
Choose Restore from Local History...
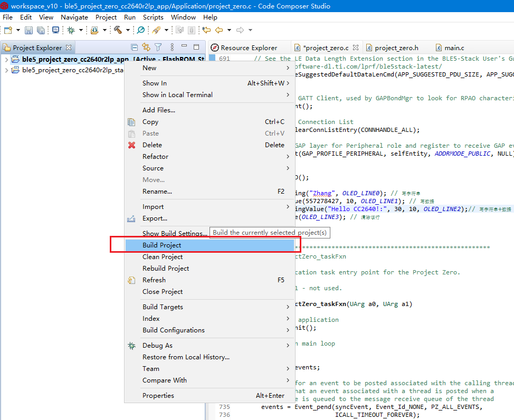click(210, 357)
